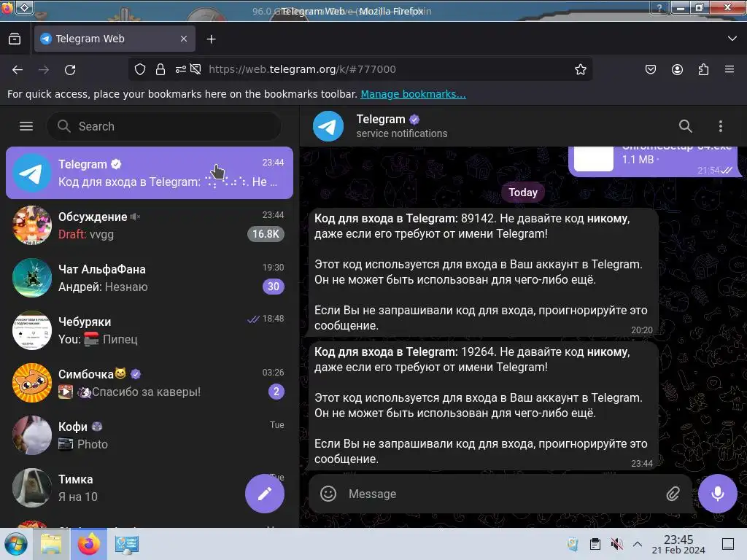Go back with the browser back arrow
Screen dimensions: 747x560
(18, 70)
